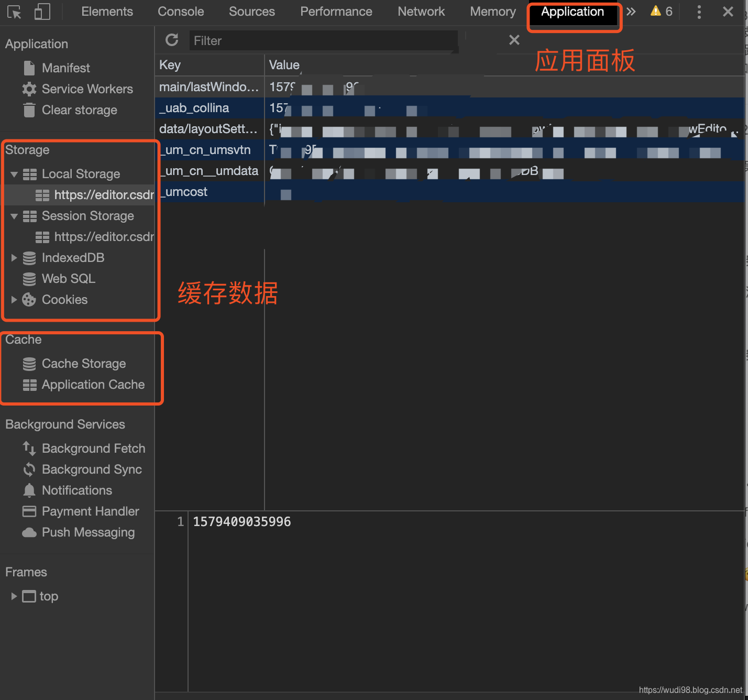Open the Clear storage label
This screenshot has width=748, height=700.
point(80,110)
